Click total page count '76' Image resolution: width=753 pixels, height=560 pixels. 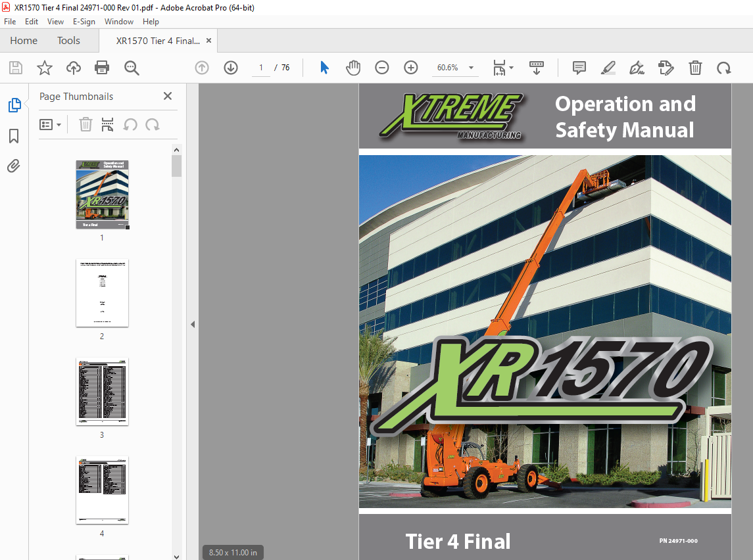point(285,68)
